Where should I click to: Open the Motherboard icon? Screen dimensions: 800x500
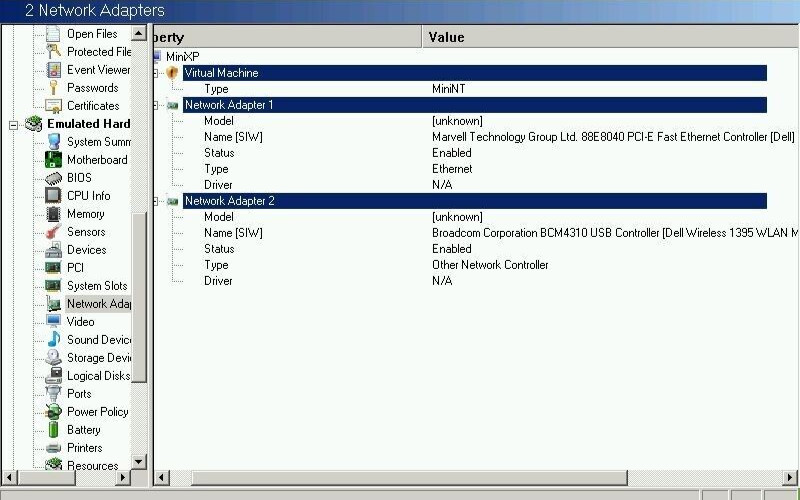pos(53,160)
